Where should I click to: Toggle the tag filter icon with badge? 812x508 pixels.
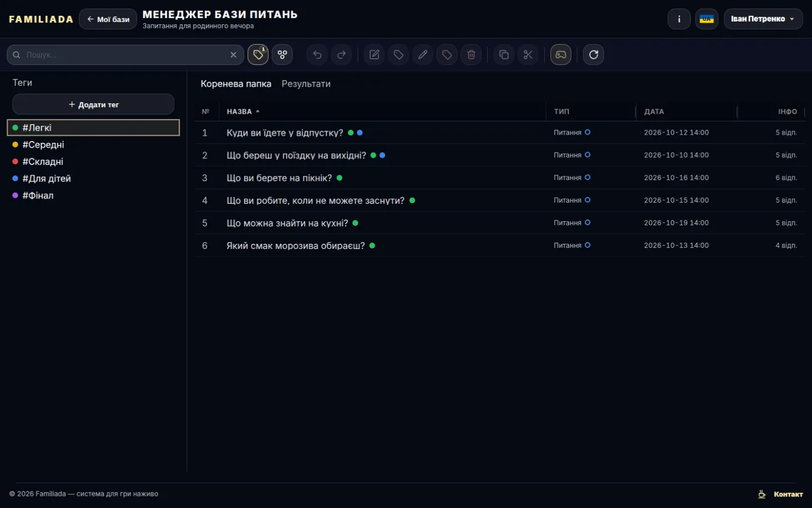click(258, 55)
